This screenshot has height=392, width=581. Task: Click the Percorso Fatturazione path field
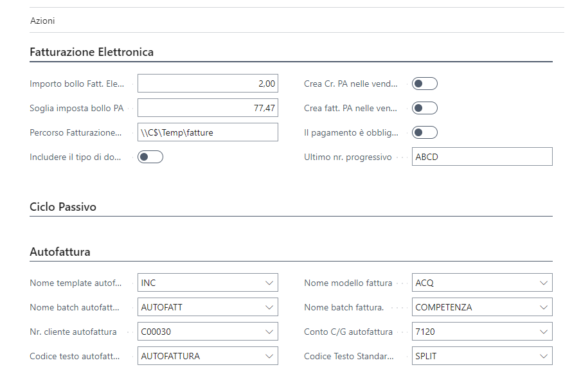[208, 132]
